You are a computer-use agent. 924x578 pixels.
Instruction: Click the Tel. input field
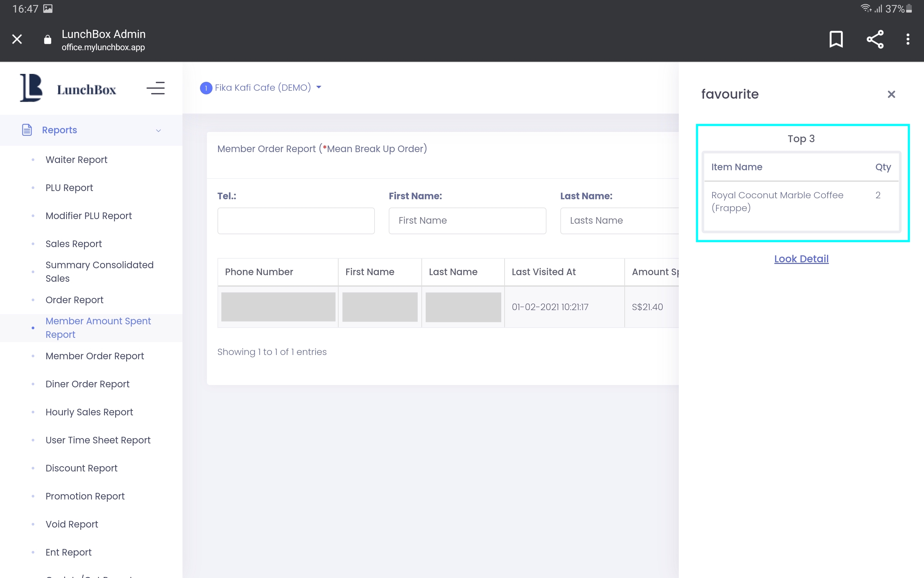(x=295, y=221)
